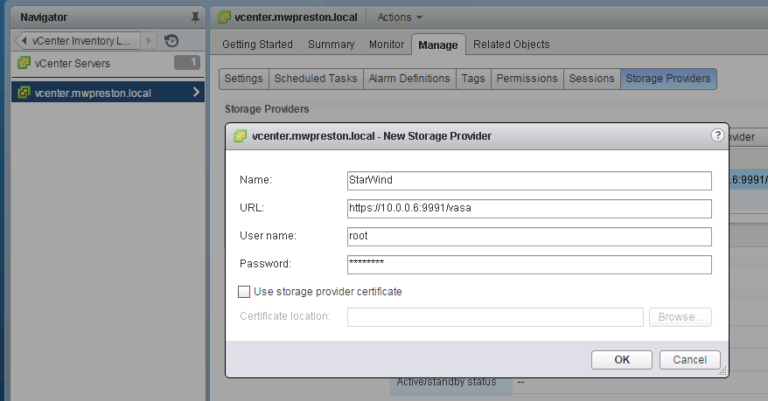768x401 pixels.
Task: Expand vcenter.mwpreston.local chevron in Navigator
Action: [x=196, y=92]
